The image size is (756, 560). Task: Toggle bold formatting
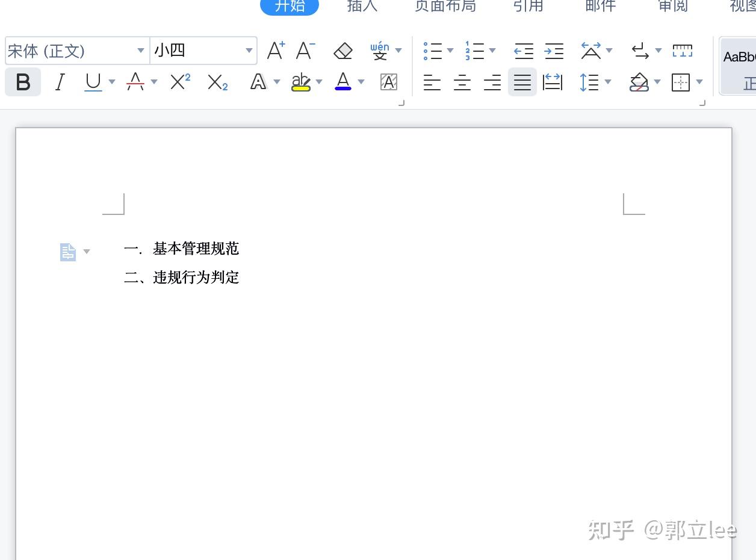tap(23, 82)
